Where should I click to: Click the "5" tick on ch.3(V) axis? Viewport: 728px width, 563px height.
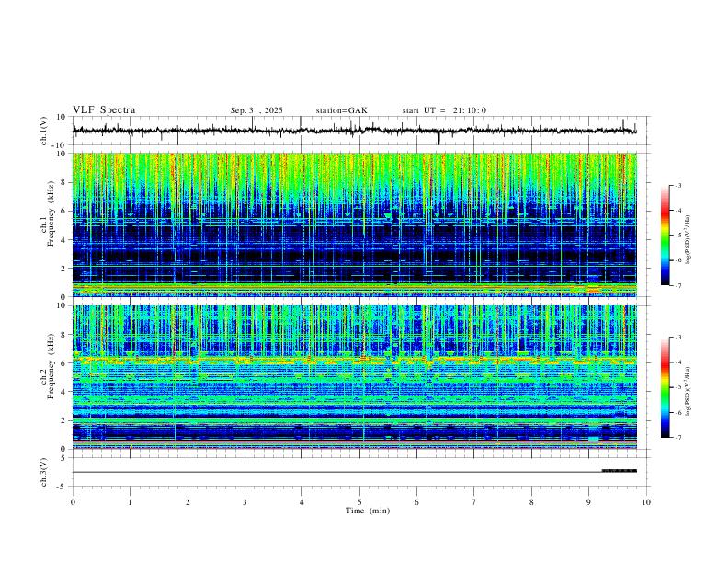64,458
